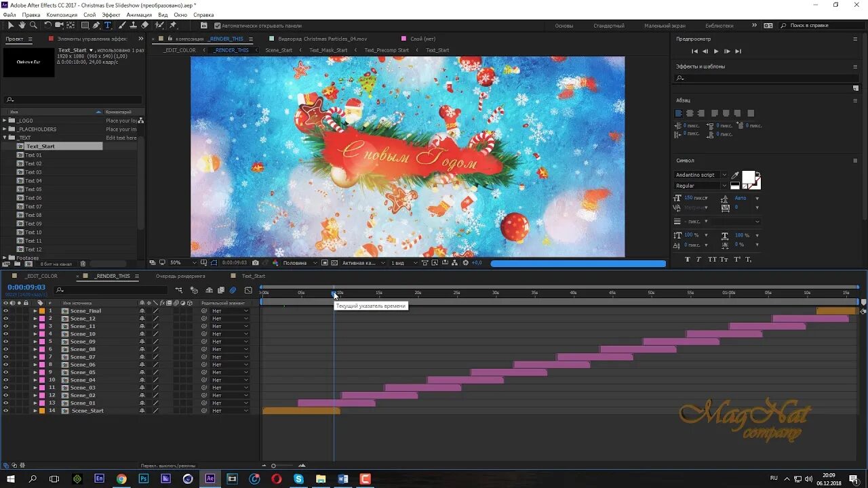Expand the _LOGO folder in Project

pyautogui.click(x=5, y=121)
